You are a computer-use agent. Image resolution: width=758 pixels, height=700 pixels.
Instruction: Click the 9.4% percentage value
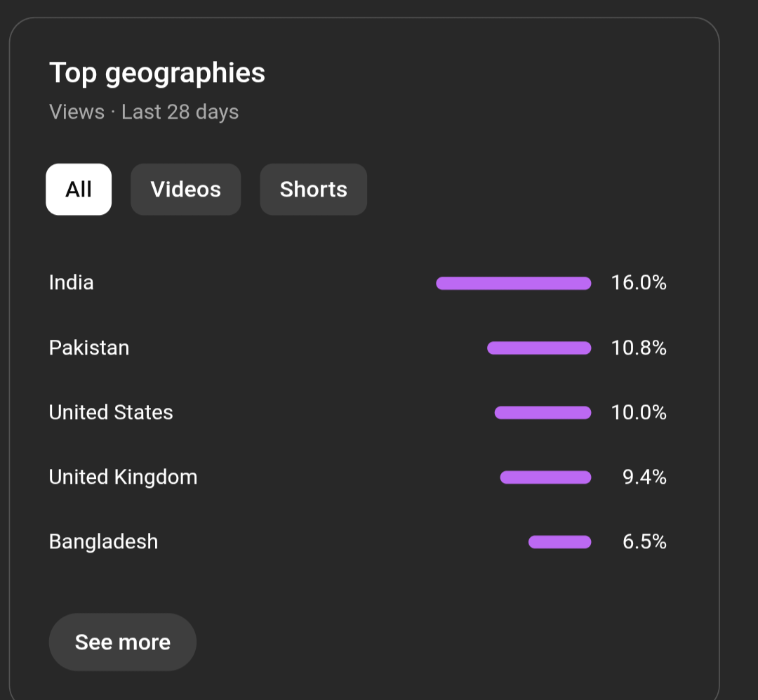coord(644,477)
